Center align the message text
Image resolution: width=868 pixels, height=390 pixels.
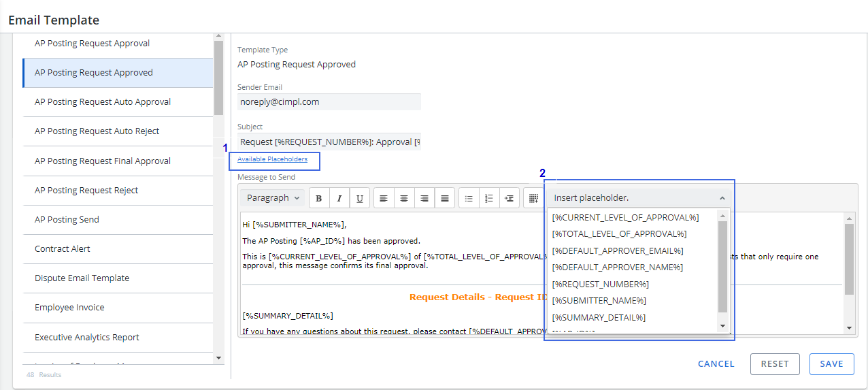pyautogui.click(x=404, y=199)
